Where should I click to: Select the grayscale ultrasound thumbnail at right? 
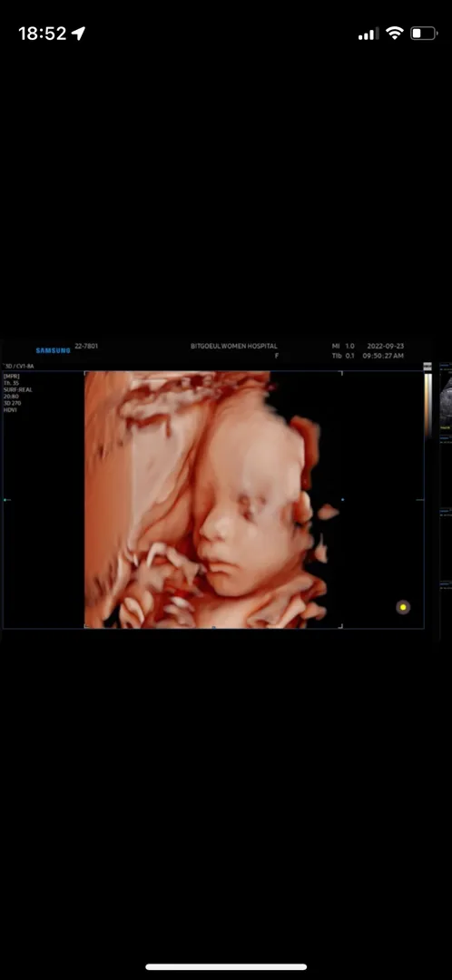pos(445,396)
